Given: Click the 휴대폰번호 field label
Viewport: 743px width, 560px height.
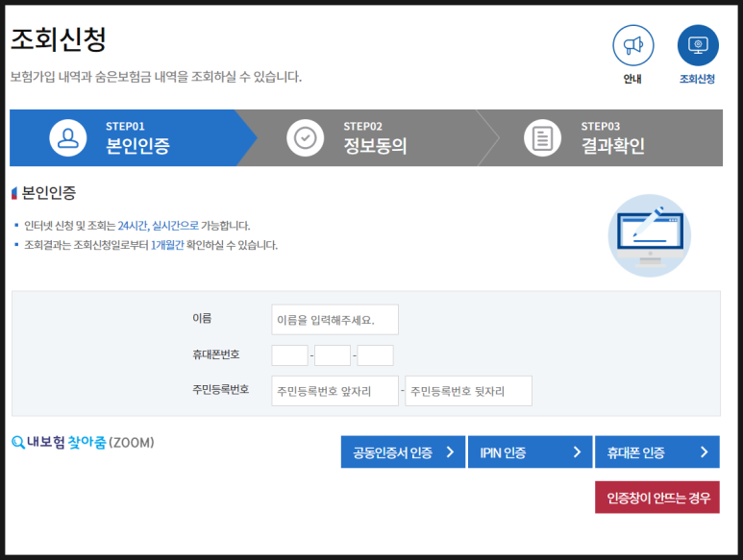Looking at the screenshot, I should 216,354.
